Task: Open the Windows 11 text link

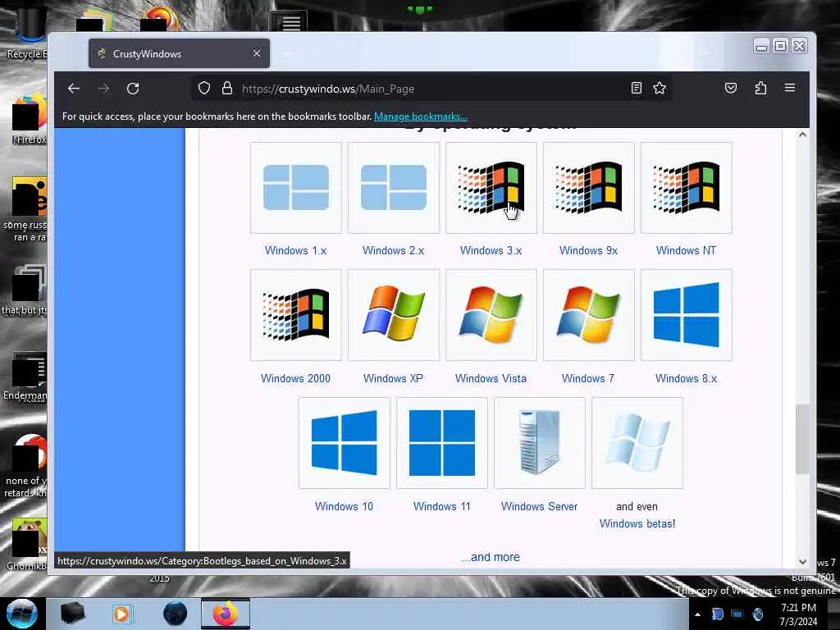Action: 442,507
